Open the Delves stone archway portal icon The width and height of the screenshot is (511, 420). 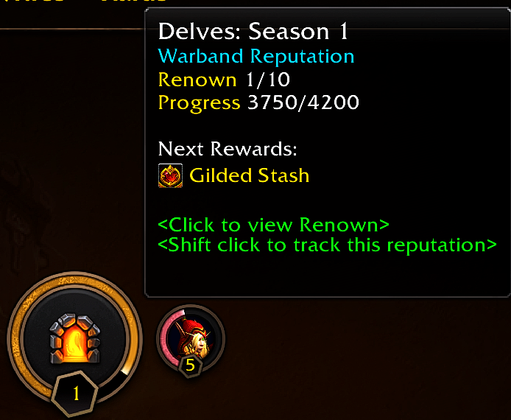pos(74,339)
